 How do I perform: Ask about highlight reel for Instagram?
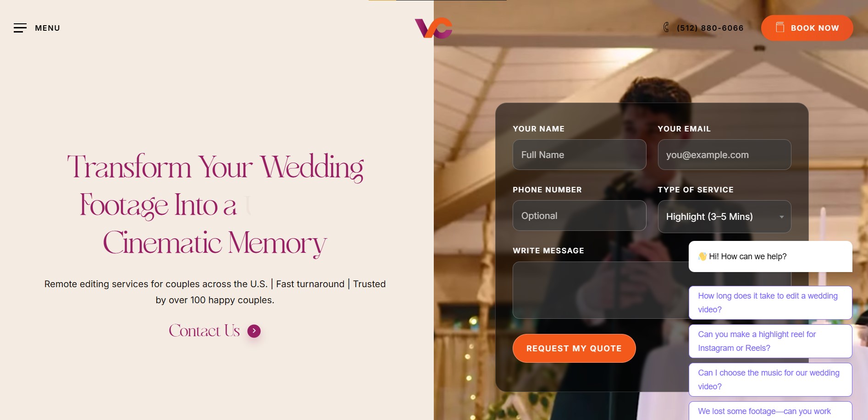pos(770,341)
